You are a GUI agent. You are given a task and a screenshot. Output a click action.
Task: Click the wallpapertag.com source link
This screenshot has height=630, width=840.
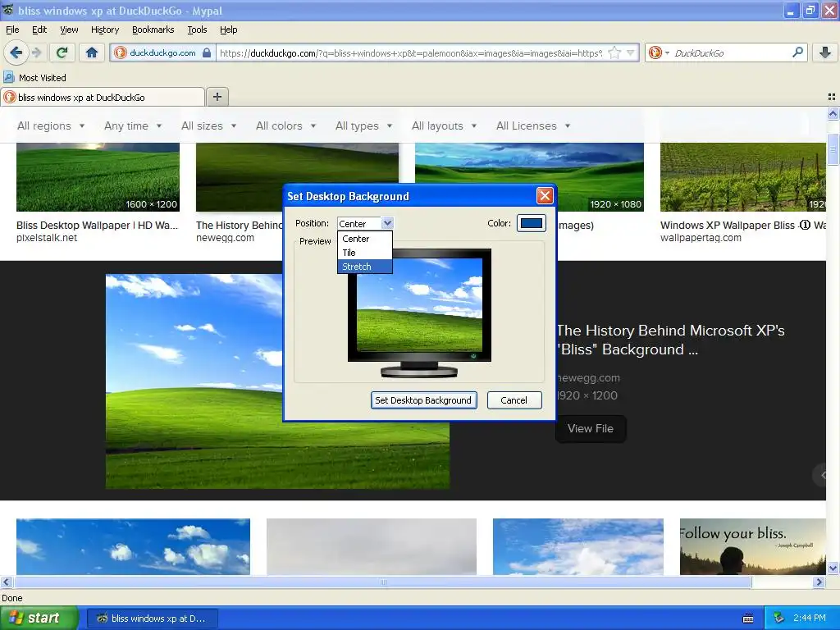pos(701,238)
